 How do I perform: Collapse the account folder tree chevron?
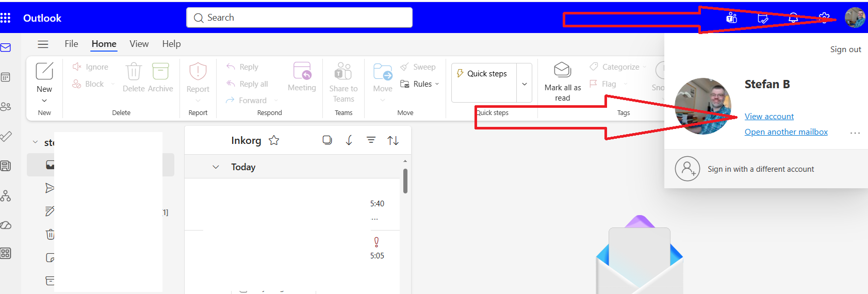(x=35, y=142)
